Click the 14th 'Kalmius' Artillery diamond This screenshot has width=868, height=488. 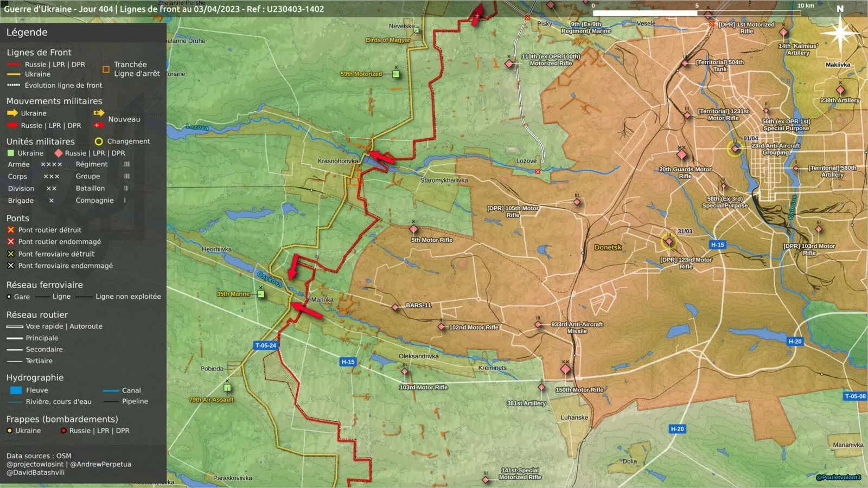tap(783, 33)
